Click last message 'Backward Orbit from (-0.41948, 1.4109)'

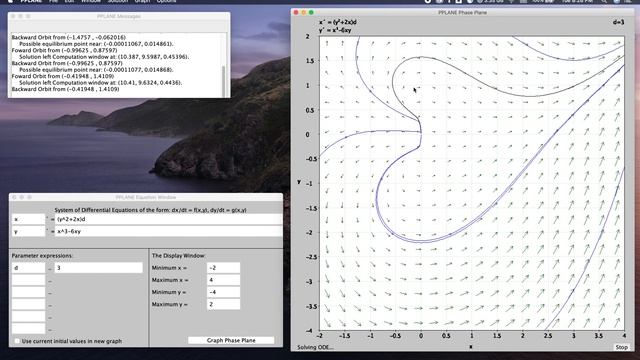point(65,89)
